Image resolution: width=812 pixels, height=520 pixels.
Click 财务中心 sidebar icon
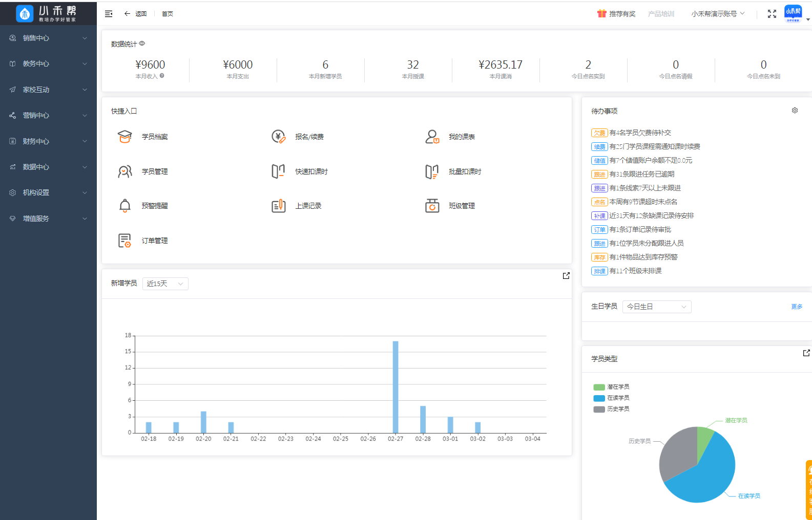pyautogui.click(x=13, y=141)
